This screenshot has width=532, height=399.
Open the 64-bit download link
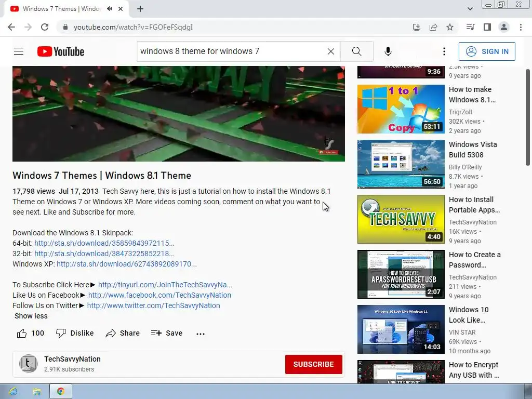104,243
